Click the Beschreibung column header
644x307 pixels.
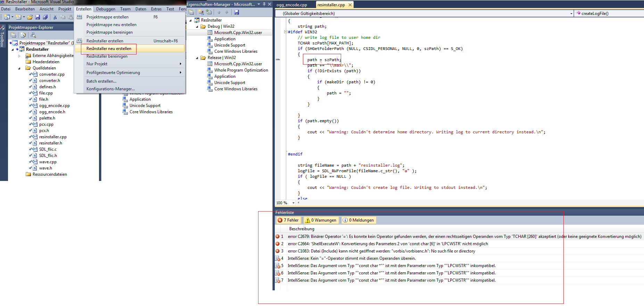click(302, 229)
